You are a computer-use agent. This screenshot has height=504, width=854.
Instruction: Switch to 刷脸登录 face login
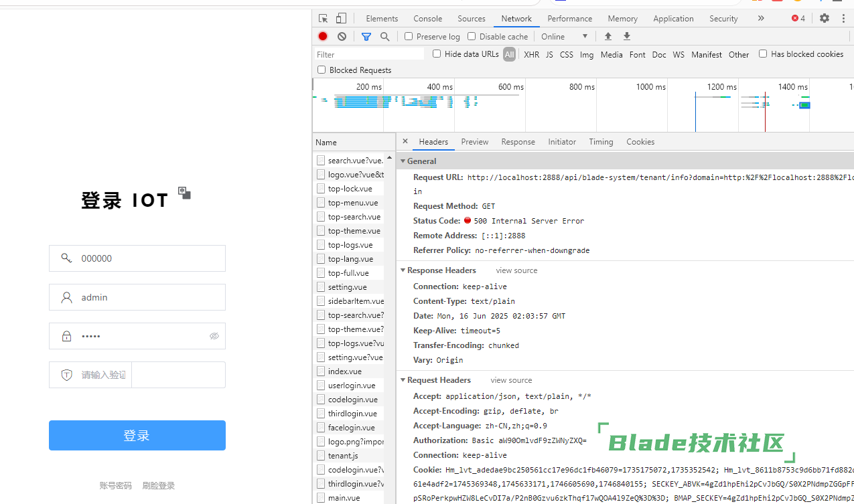click(x=159, y=486)
